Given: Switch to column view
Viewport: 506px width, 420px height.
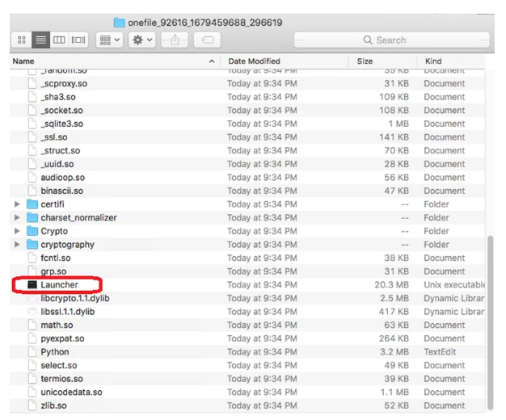Looking at the screenshot, I should pos(59,40).
